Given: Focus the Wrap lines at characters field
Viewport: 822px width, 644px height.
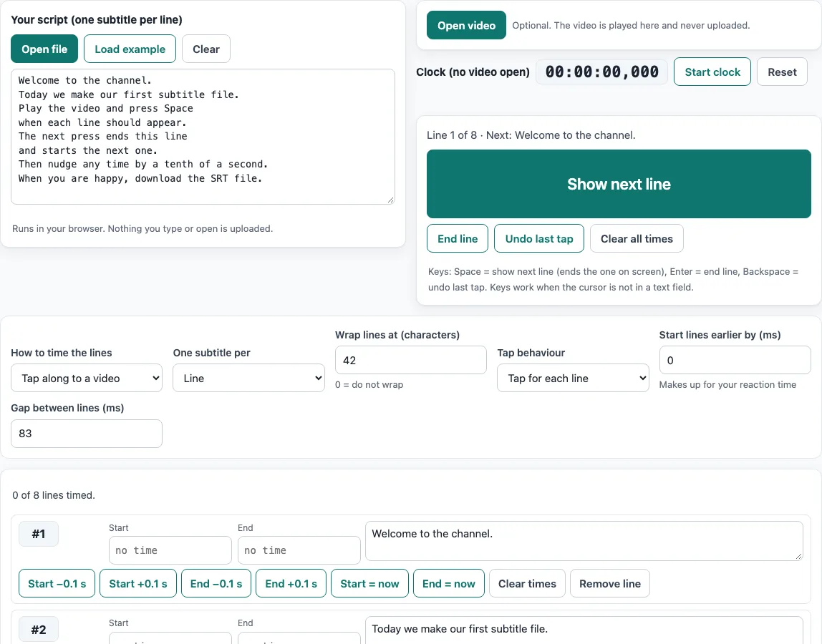Looking at the screenshot, I should pyautogui.click(x=410, y=360).
